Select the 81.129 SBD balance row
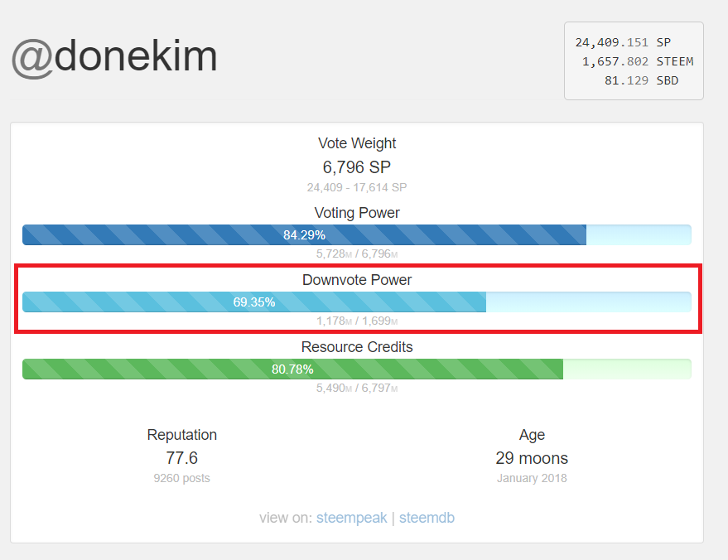This screenshot has height=560, width=728. pyautogui.click(x=641, y=81)
